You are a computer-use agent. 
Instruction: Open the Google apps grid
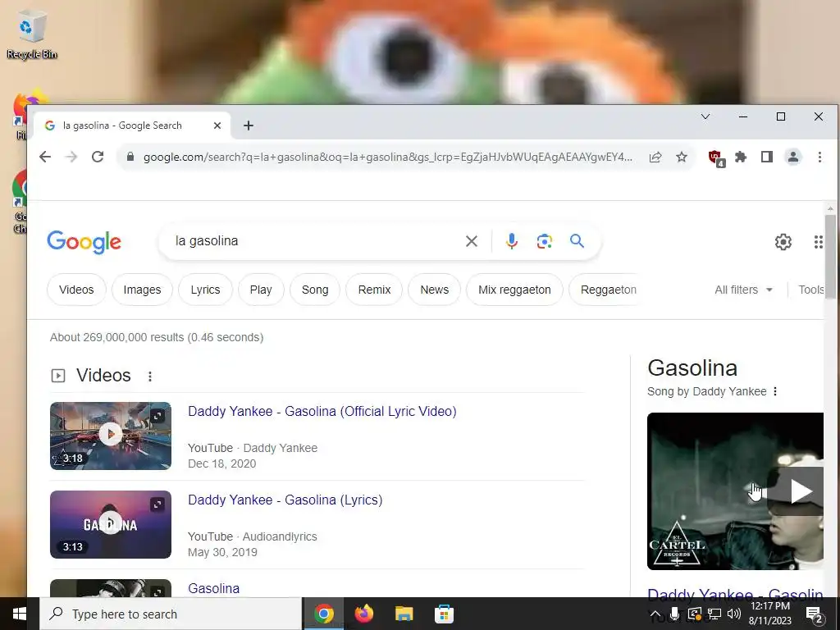(x=818, y=242)
